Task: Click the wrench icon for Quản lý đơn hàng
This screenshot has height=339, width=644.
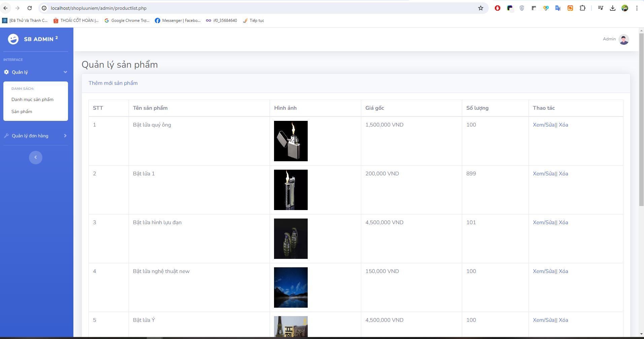Action: 6,136
